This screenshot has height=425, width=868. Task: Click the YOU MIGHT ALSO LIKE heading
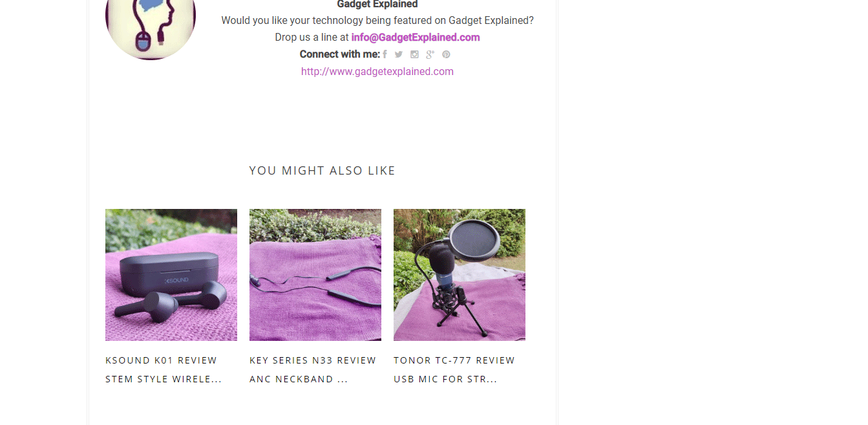tap(322, 171)
